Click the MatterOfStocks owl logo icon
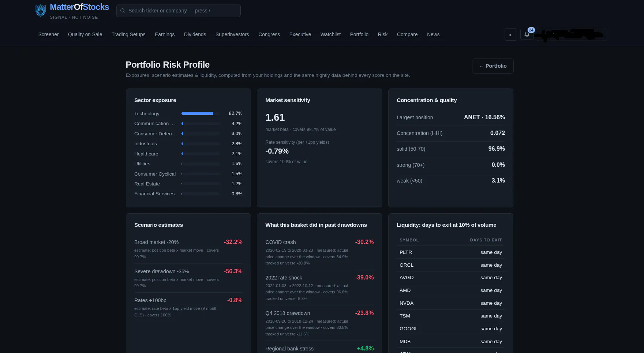The image size is (644, 353). (41, 11)
